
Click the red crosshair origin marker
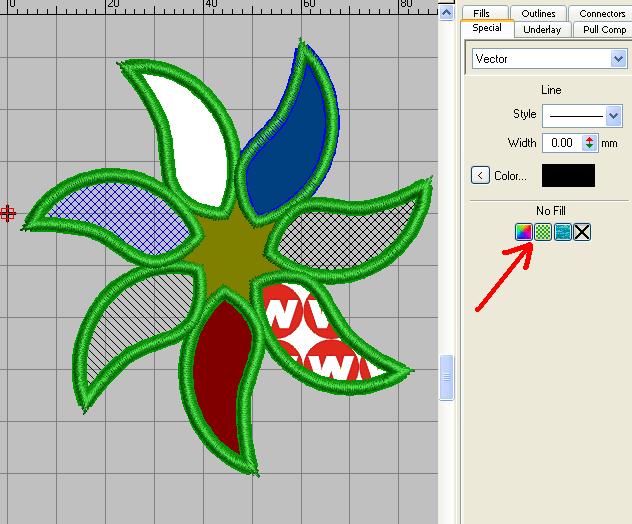pos(8,213)
